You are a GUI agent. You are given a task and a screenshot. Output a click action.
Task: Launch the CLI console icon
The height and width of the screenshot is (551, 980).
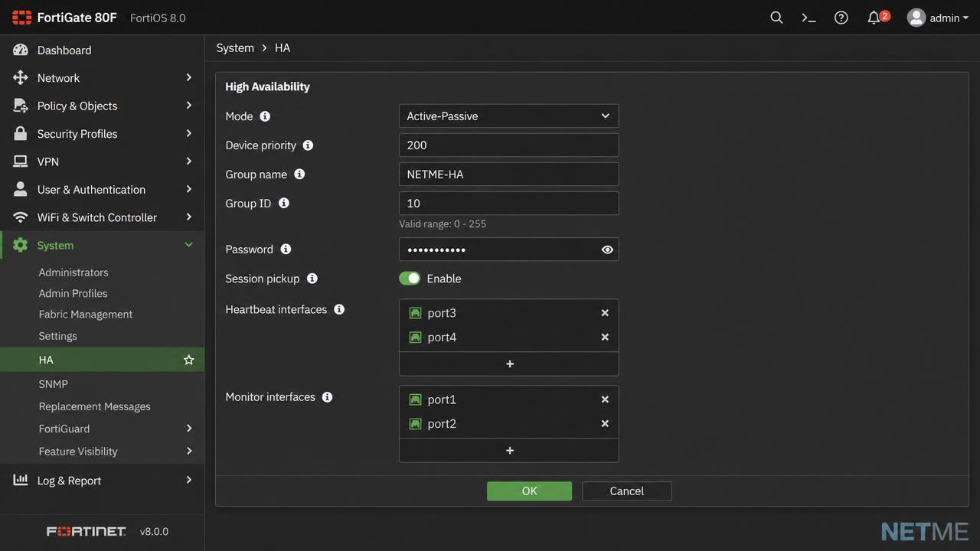click(x=808, y=18)
